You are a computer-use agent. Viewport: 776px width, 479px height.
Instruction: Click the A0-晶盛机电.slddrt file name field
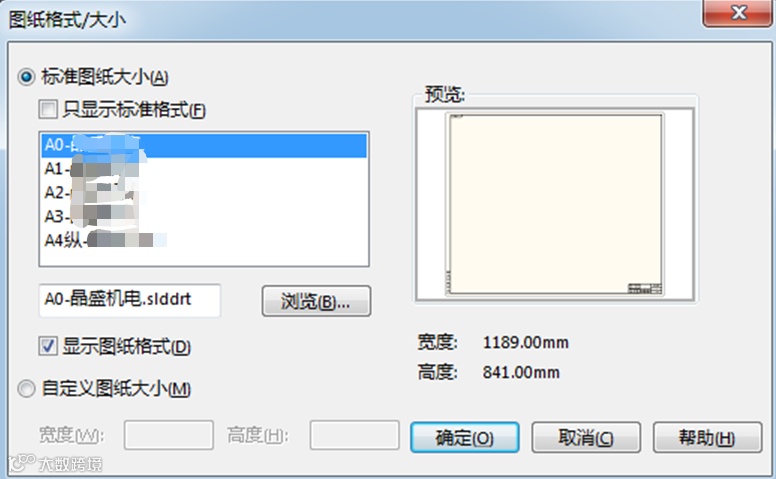[x=130, y=299]
